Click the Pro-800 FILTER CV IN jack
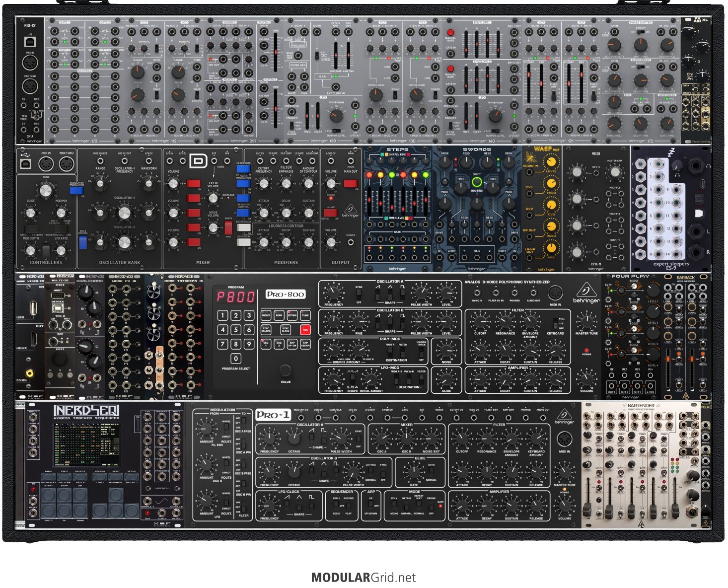The width and height of the screenshot is (728, 588). pos(496,293)
